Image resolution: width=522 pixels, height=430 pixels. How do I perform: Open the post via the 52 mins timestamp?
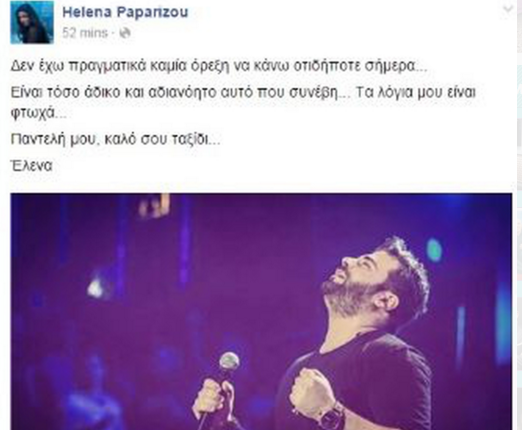[85, 33]
